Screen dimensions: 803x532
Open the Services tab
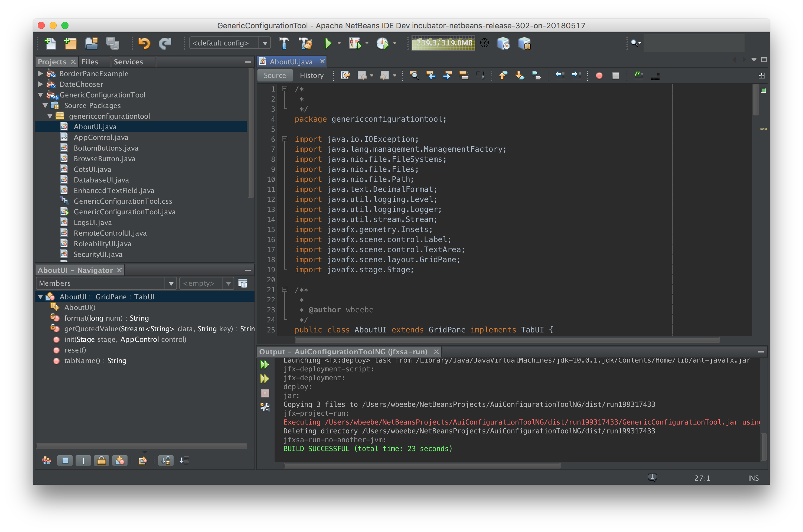(128, 62)
